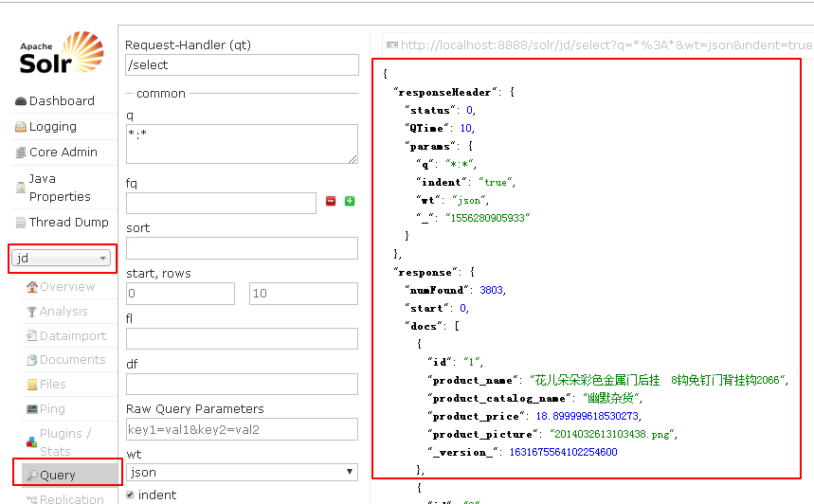
Task: Click the product_name value 花儿朵朵彩色金属门后挂
Action: pos(597,381)
